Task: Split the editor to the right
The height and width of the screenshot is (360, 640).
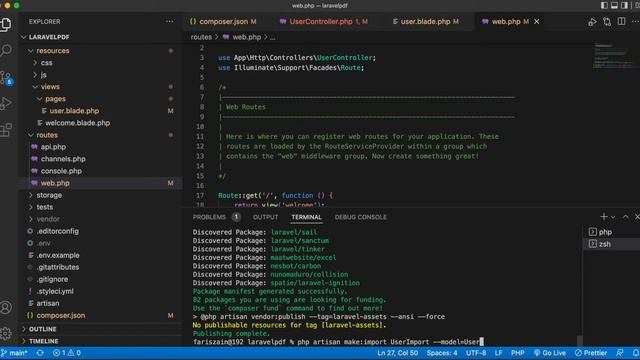Action: pos(621,22)
